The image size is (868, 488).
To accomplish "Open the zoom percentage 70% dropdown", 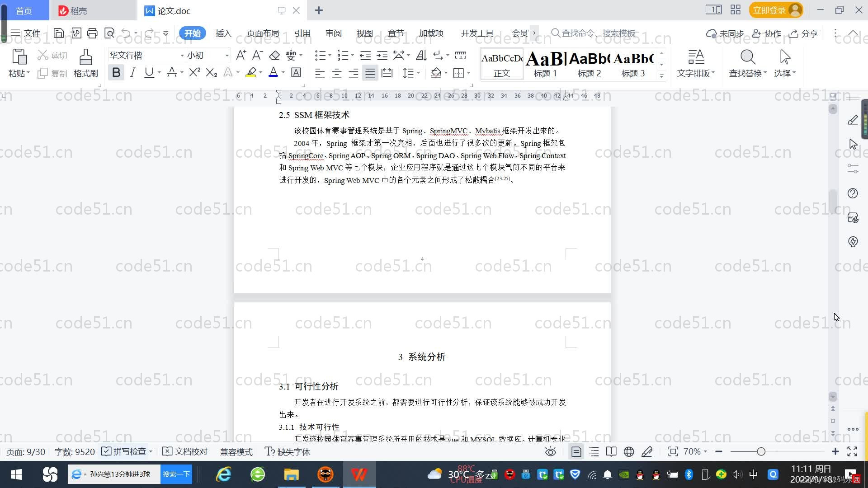I will (x=695, y=452).
